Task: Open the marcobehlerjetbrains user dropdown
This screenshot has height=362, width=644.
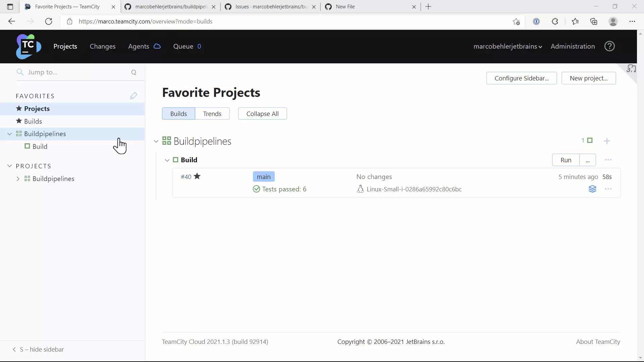Action: click(507, 46)
